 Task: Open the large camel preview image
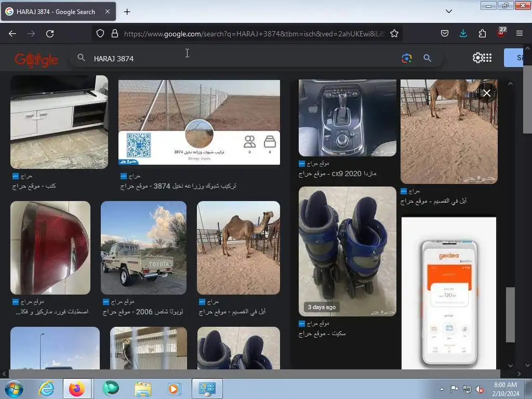[448, 131]
